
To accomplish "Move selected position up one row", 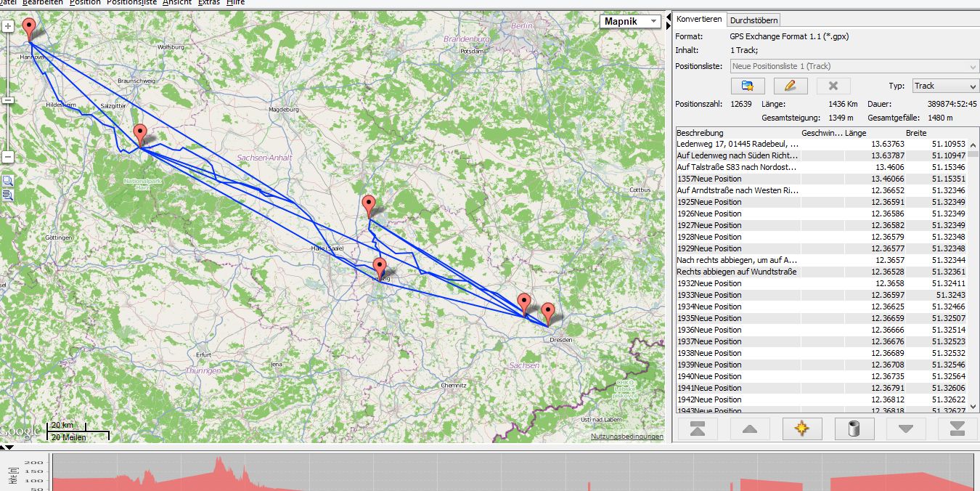I will [x=750, y=429].
